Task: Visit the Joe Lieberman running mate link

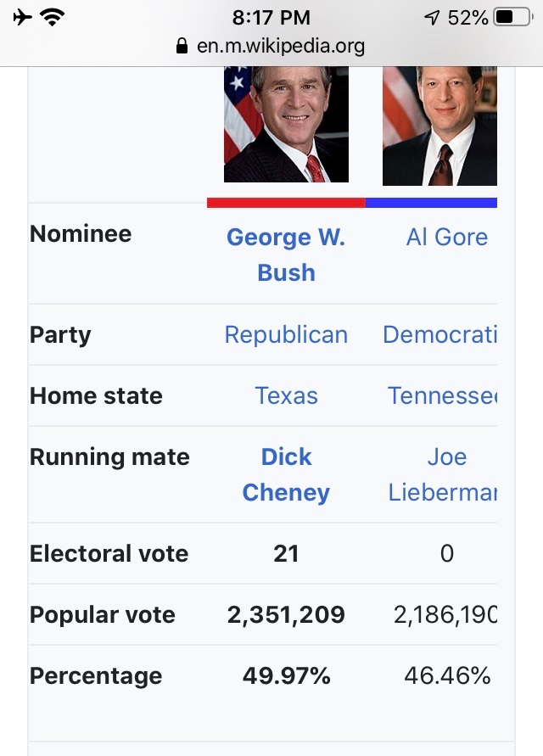Action: click(x=443, y=475)
